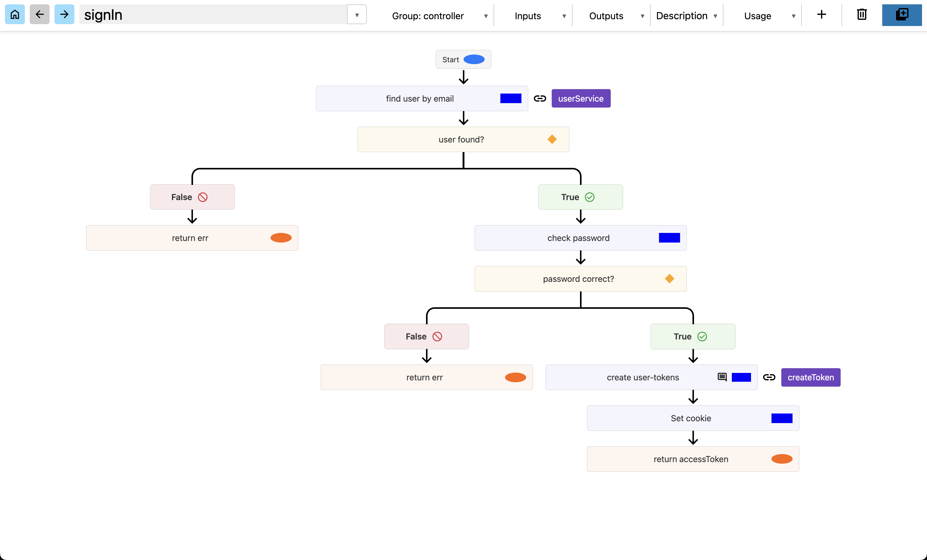
Task: Select the Set cookie node
Action: pyautogui.click(x=693, y=418)
